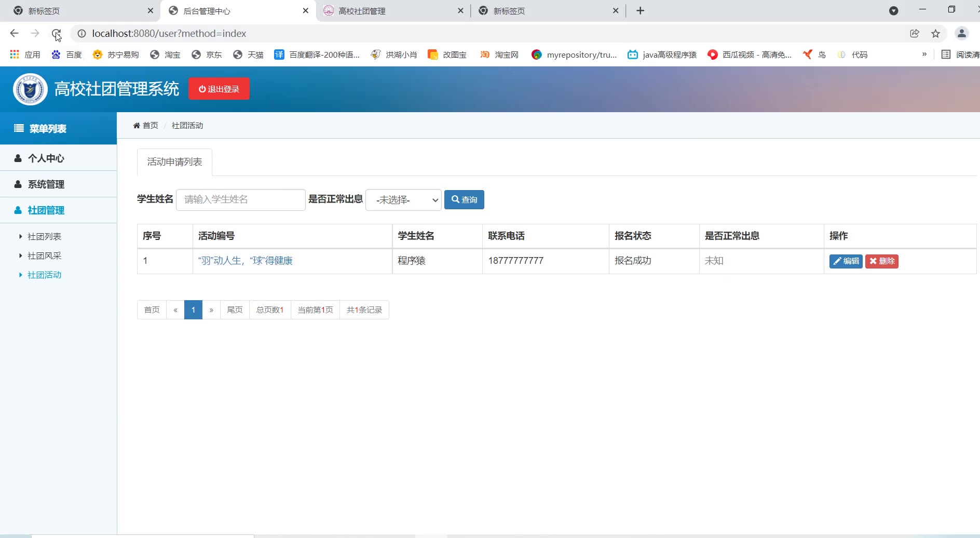The image size is (980, 538).
Task: Focus the 学生姓名 search input field
Action: 240,200
